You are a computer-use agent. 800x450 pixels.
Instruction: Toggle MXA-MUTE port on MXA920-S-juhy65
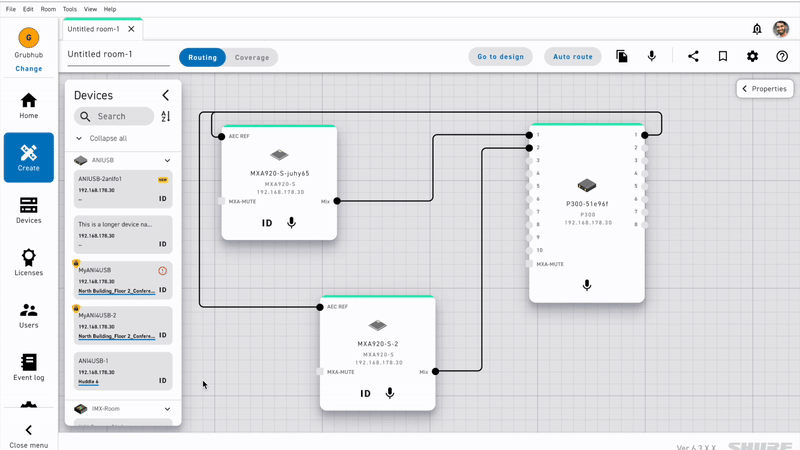click(221, 201)
